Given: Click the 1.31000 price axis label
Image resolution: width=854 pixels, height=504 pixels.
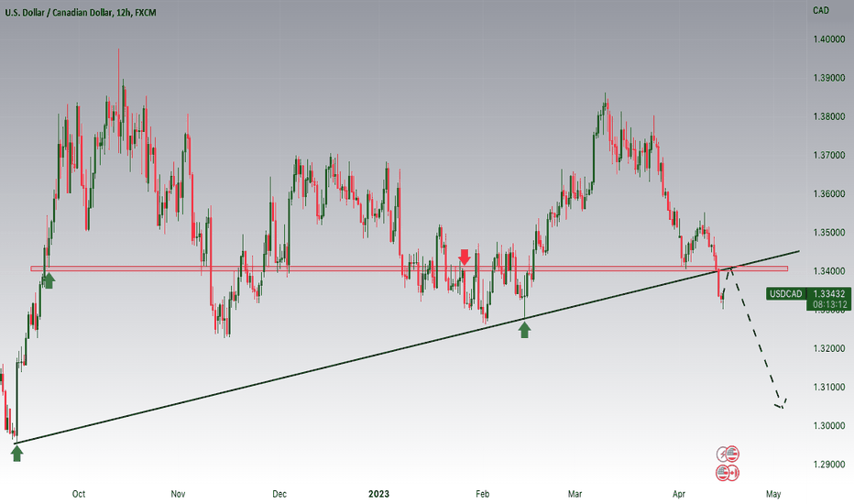Looking at the screenshot, I should click(829, 388).
